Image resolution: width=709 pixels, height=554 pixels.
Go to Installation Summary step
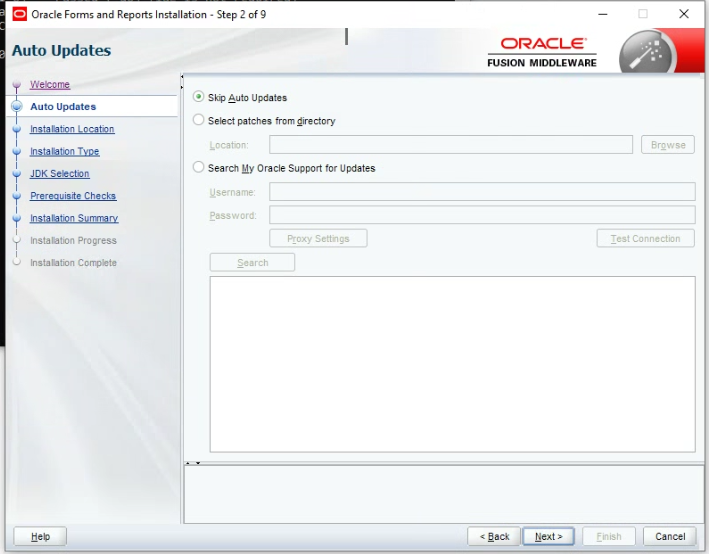[x=74, y=218]
